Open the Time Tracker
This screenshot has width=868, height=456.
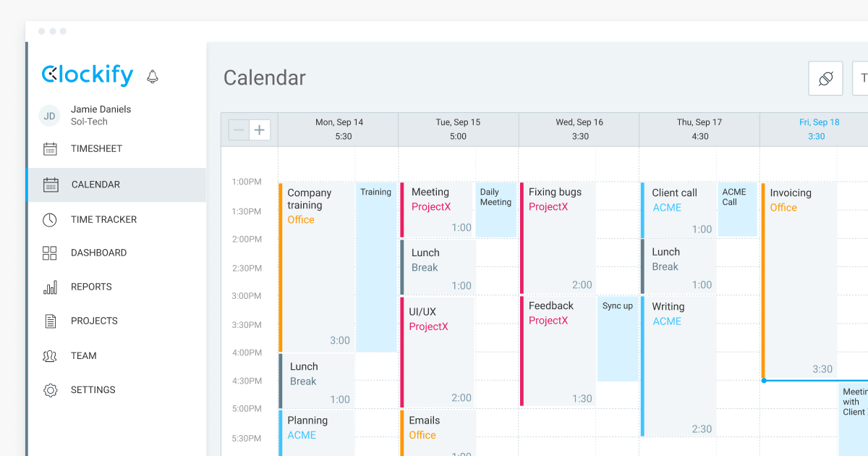pos(105,219)
